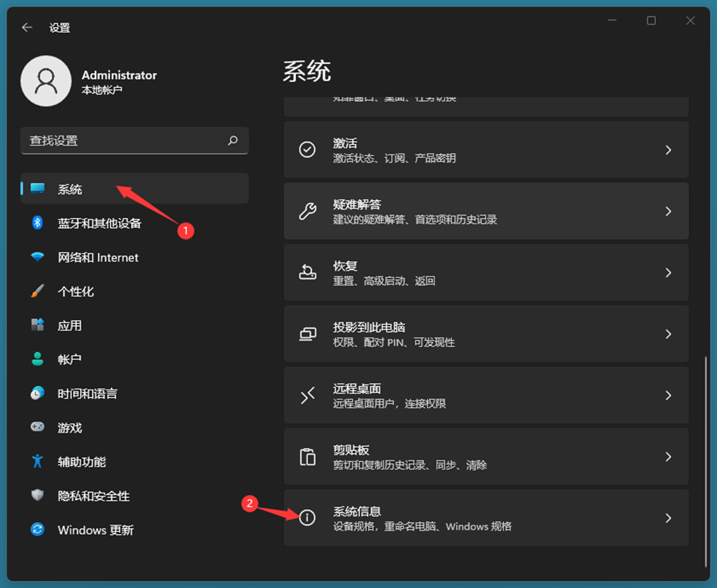Click the 系统 monitor icon in sidebar
717x588 pixels.
38,189
